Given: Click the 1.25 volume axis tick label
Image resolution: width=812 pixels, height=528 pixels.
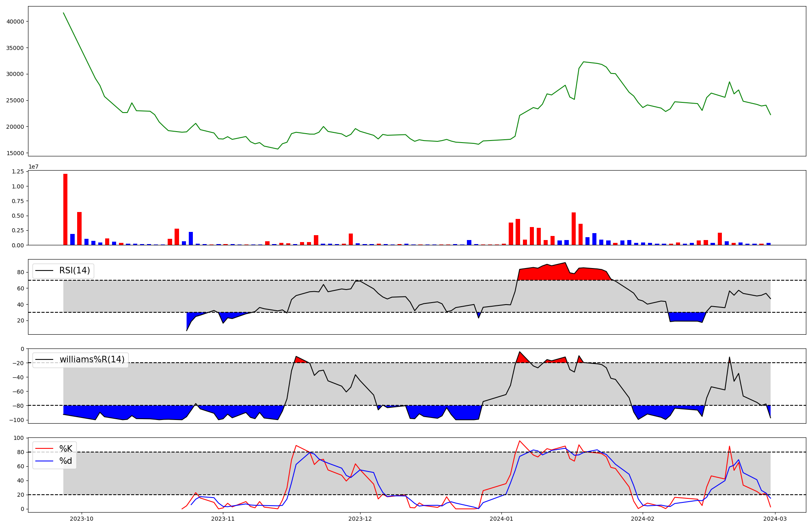Looking at the screenshot, I should pyautogui.click(x=17, y=172).
